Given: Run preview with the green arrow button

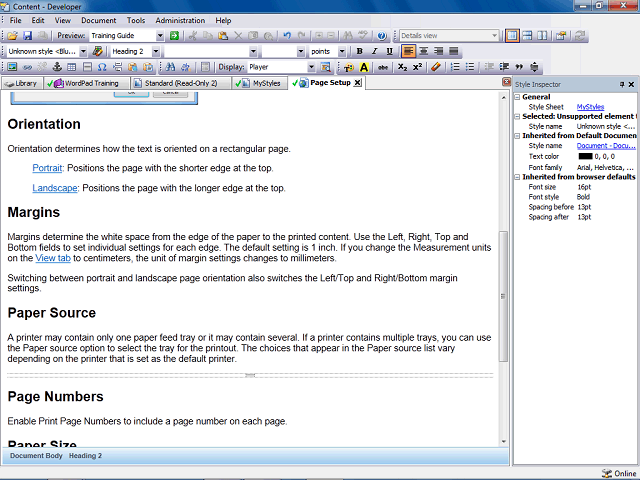Looking at the screenshot, I should click(174, 36).
